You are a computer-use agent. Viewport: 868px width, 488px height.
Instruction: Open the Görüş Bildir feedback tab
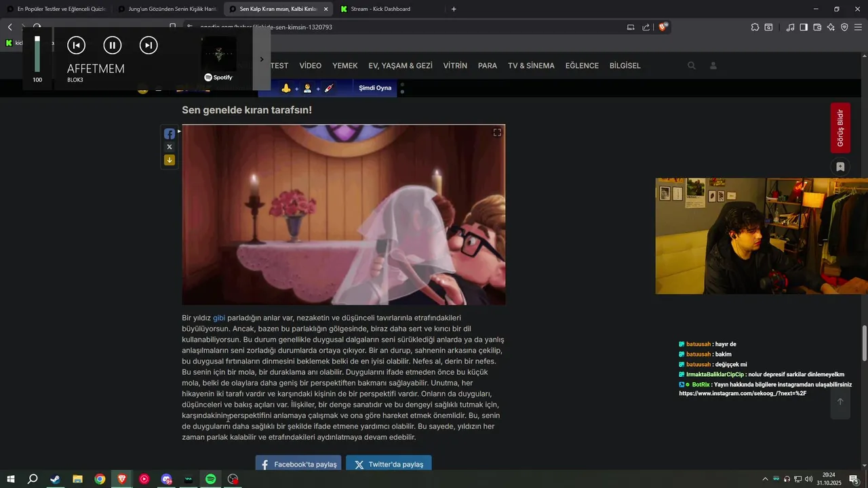tap(840, 128)
